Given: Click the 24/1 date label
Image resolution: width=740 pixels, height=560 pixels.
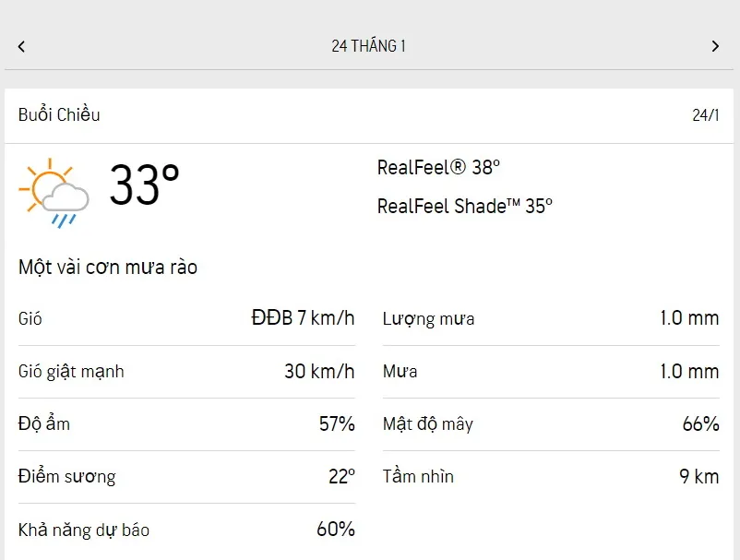Looking at the screenshot, I should [705, 115].
